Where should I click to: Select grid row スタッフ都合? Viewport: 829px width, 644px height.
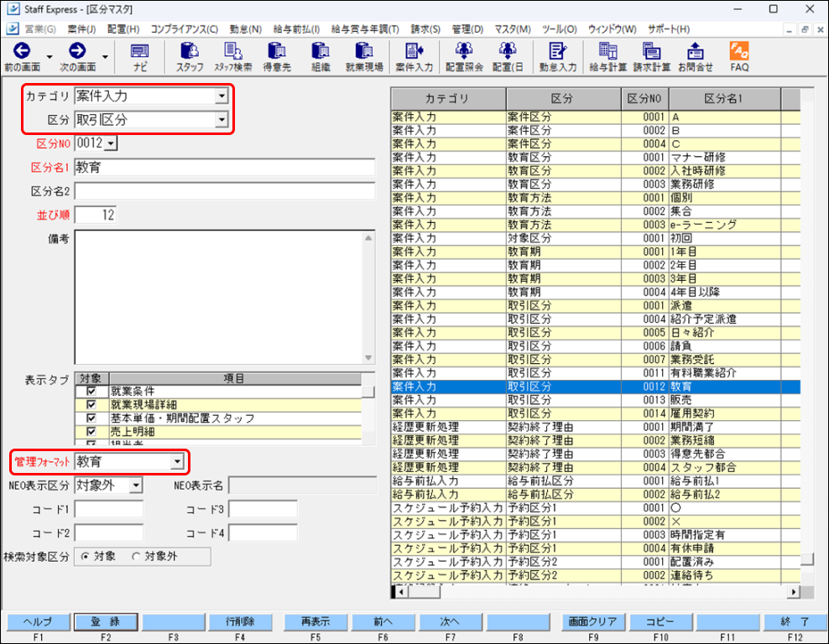pos(595,468)
